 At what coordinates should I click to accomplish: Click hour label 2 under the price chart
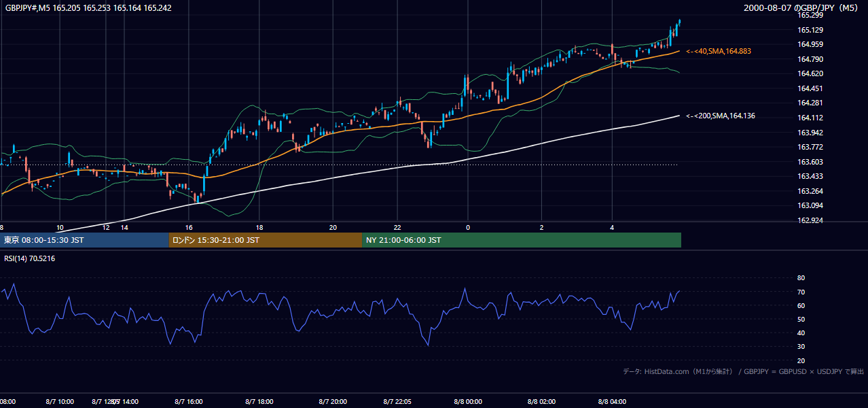coord(541,228)
